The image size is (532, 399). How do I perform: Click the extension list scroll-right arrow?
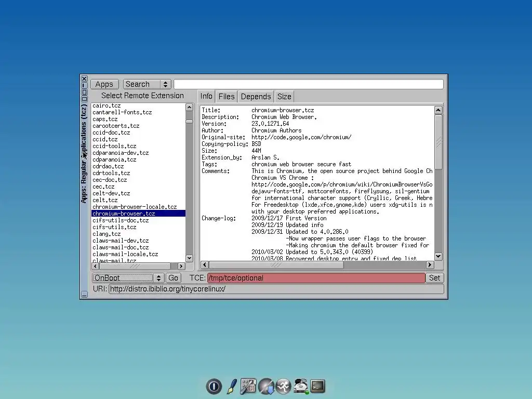tap(181, 266)
